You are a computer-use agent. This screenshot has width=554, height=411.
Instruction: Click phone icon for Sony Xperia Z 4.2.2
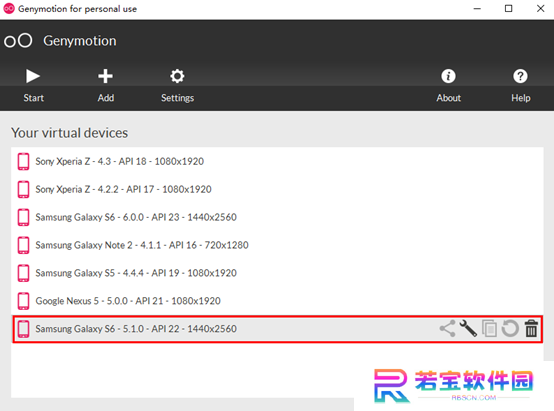(x=24, y=189)
